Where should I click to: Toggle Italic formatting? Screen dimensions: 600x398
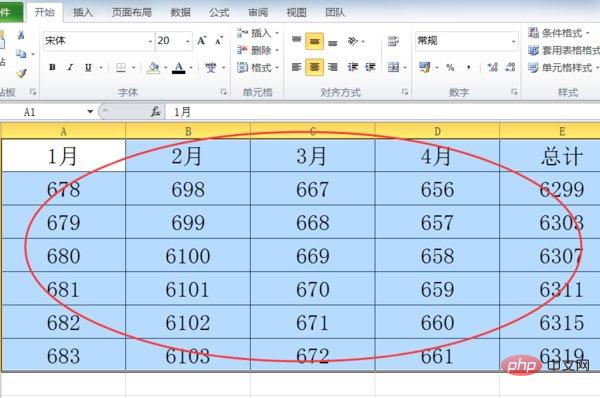[70, 68]
